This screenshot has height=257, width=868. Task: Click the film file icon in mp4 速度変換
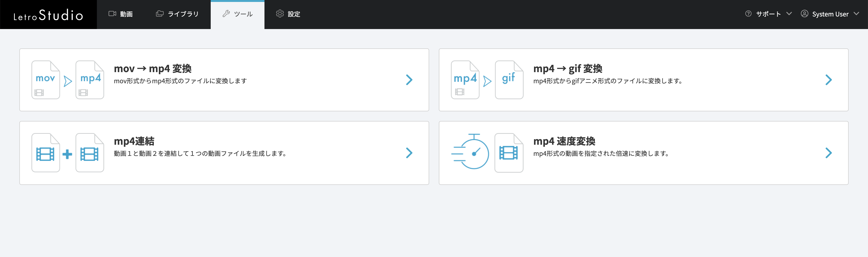pos(509,153)
